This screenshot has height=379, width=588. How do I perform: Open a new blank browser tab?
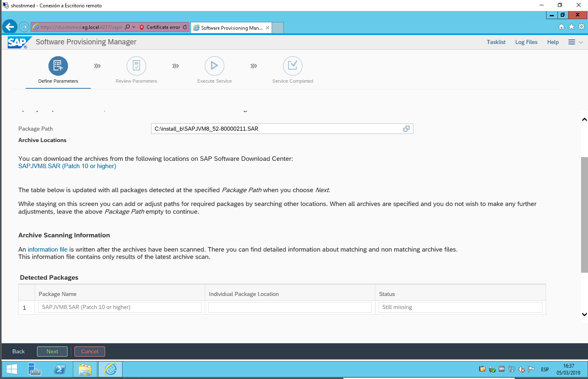[x=277, y=28]
